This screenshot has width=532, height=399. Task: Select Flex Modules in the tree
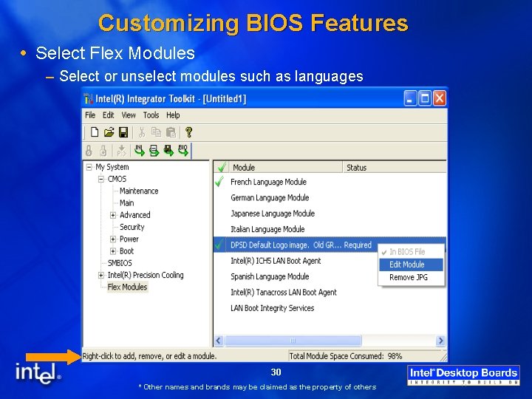pos(127,287)
